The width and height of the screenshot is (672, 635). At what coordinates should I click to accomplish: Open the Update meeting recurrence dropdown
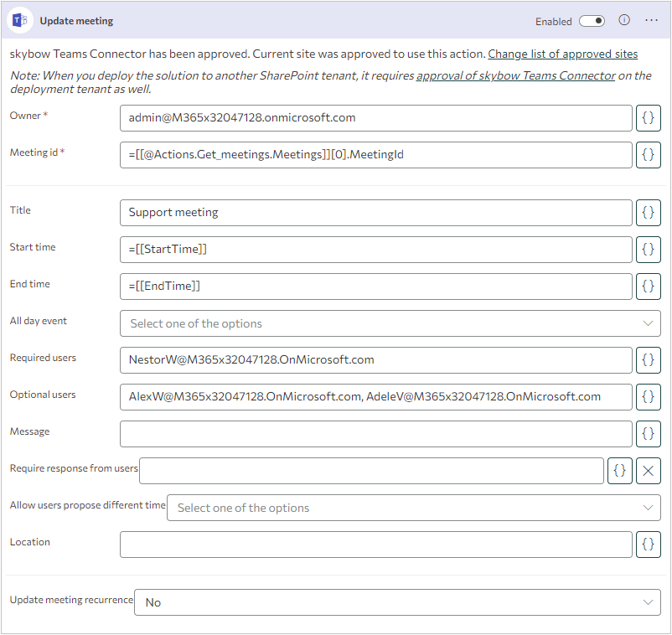pos(397,602)
